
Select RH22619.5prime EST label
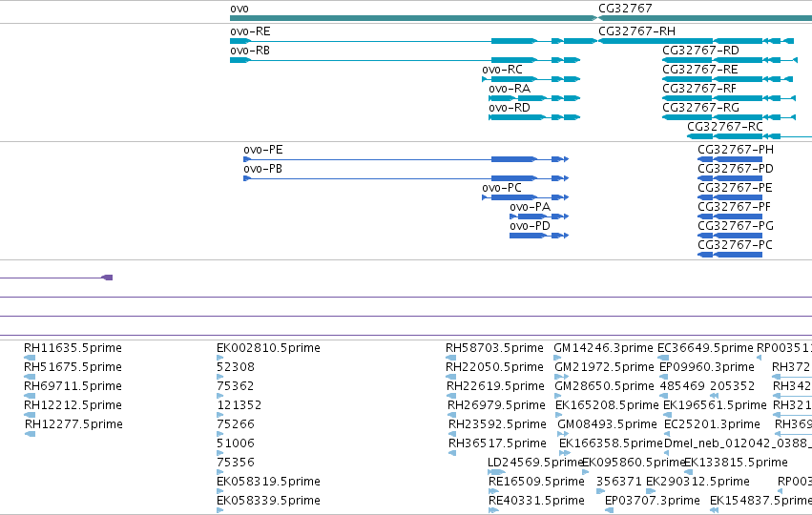[495, 386]
